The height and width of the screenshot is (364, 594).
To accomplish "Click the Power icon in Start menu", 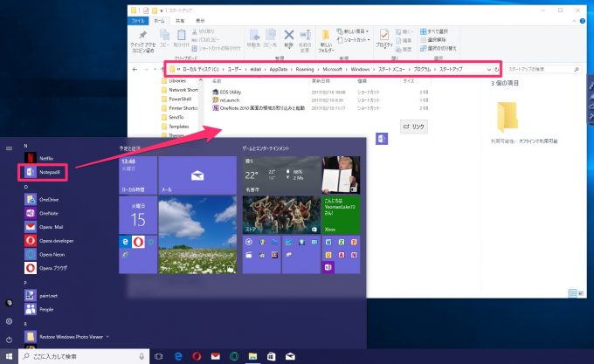I will coord(9,340).
